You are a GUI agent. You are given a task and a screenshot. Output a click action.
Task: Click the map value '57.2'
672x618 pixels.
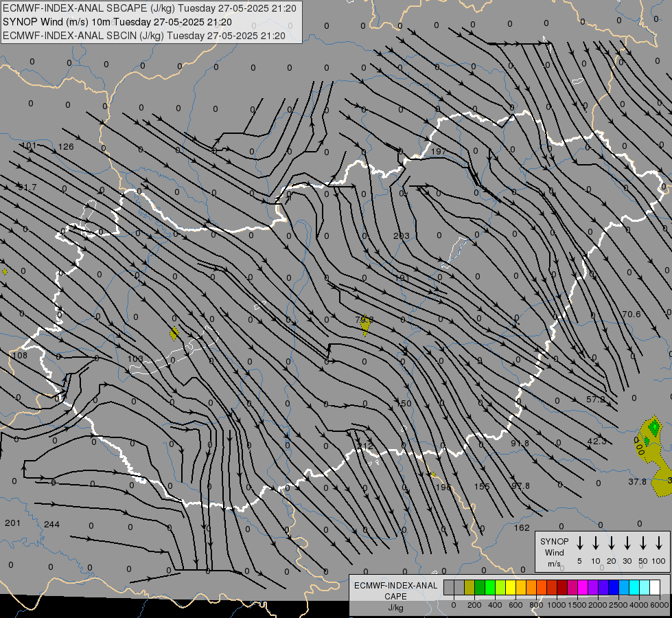[596, 399]
